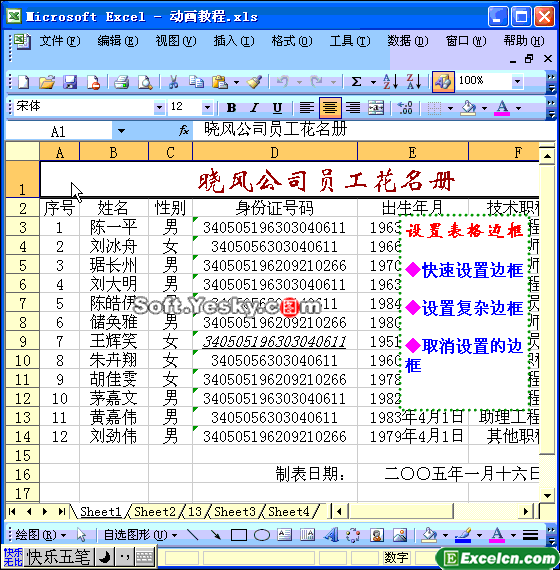Select row 9 header

tap(23, 341)
